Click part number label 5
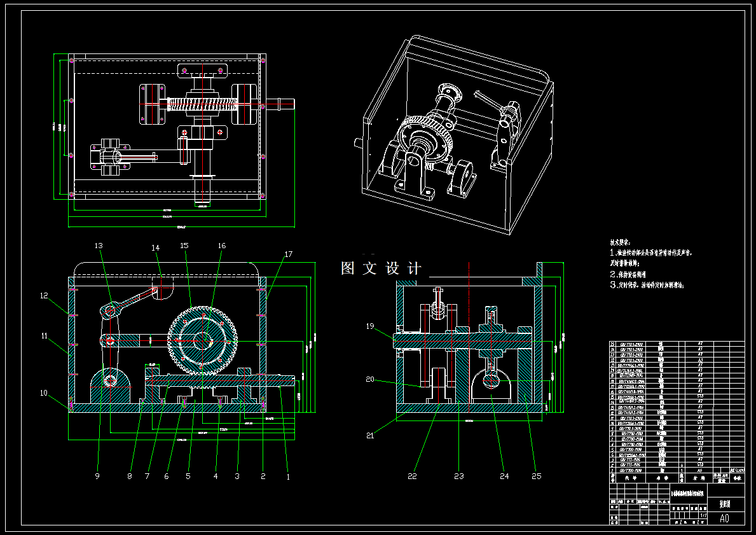 click(x=188, y=476)
